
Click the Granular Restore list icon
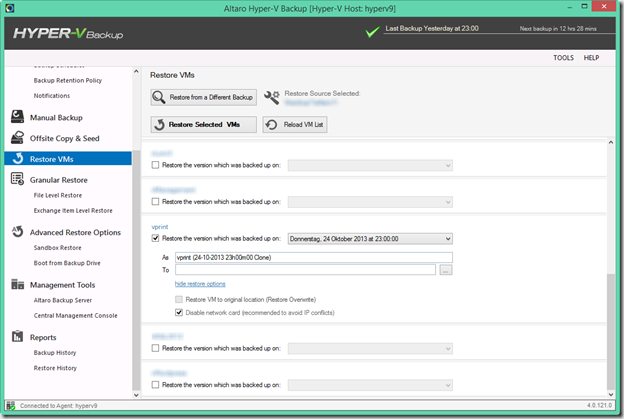pos(18,179)
